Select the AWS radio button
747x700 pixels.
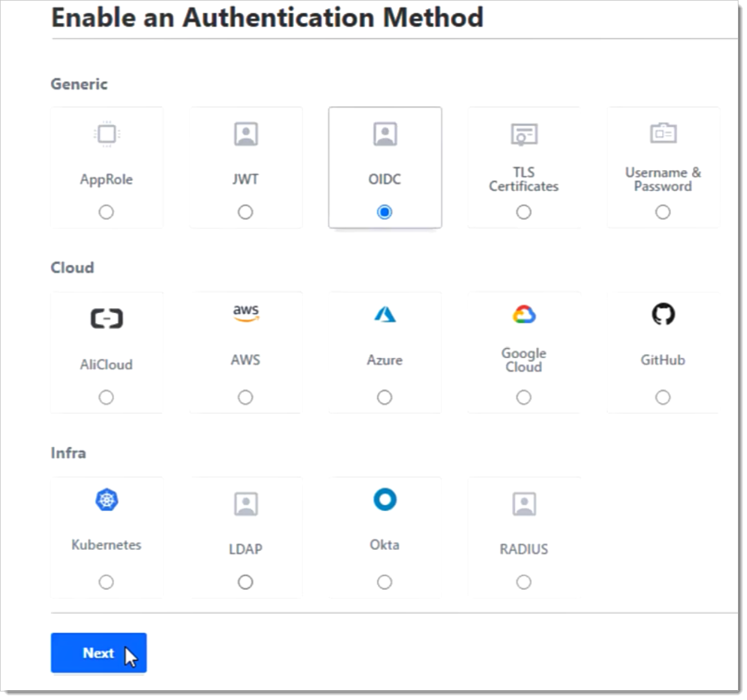[x=245, y=397]
